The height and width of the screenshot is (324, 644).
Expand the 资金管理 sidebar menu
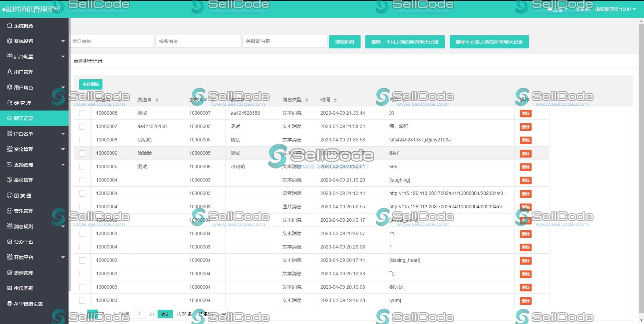pyautogui.click(x=34, y=149)
